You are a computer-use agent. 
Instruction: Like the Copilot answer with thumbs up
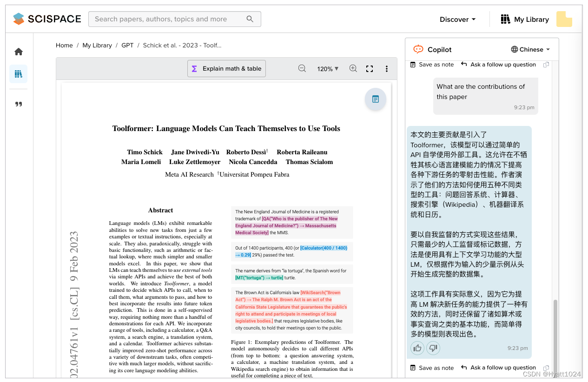(x=417, y=348)
